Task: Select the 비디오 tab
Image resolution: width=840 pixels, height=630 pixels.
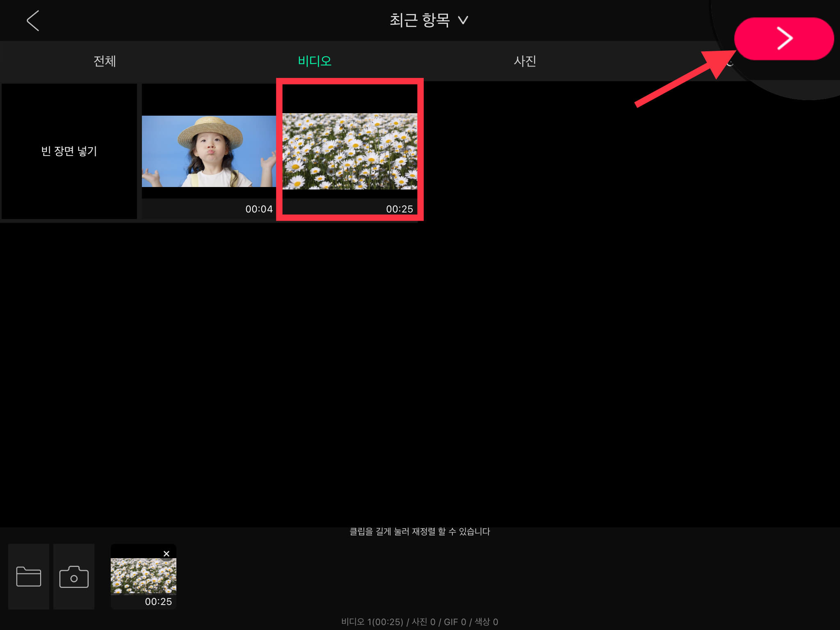Action: [315, 61]
